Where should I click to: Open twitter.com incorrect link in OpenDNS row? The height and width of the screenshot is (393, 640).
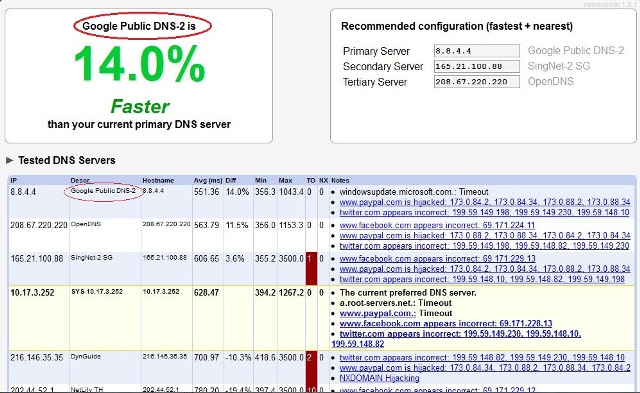pyautogui.click(x=484, y=246)
